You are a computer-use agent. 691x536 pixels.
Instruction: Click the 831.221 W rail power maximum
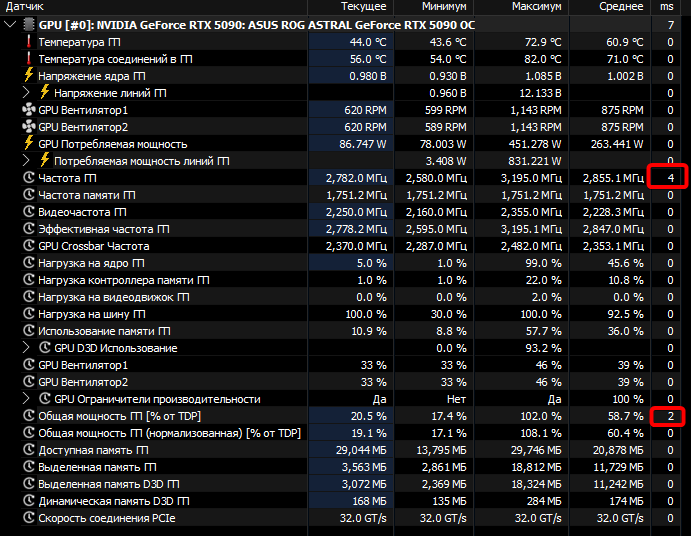tap(535, 161)
